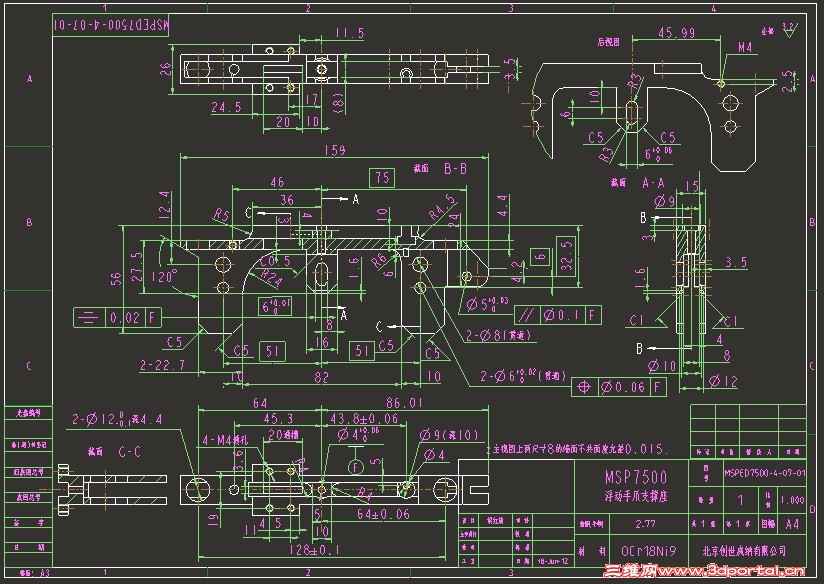Click the 159 overall length dimension
The height and width of the screenshot is (584, 824).
tap(335, 150)
